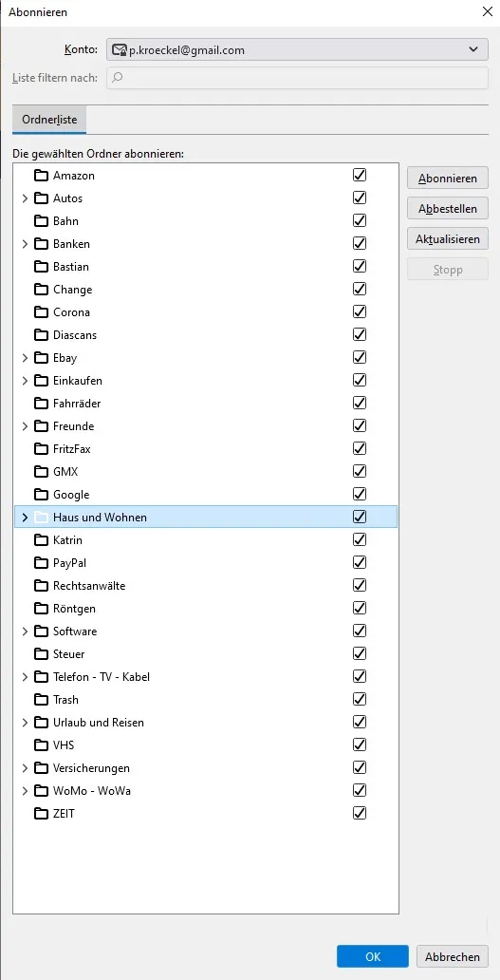This screenshot has height=980, width=500.
Task: Select the Rechtsanwälte folder entry
Action: point(205,586)
